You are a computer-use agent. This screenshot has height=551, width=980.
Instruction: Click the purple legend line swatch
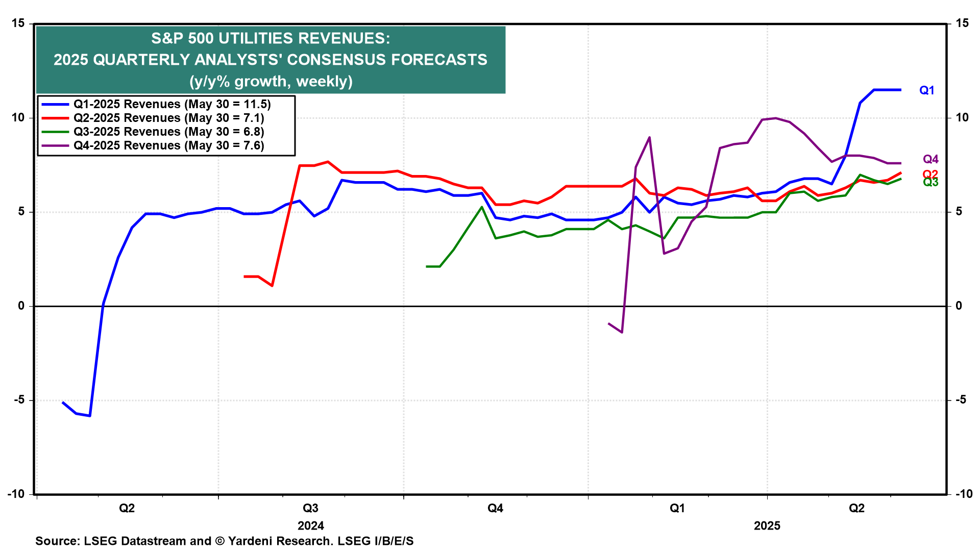pyautogui.click(x=55, y=145)
